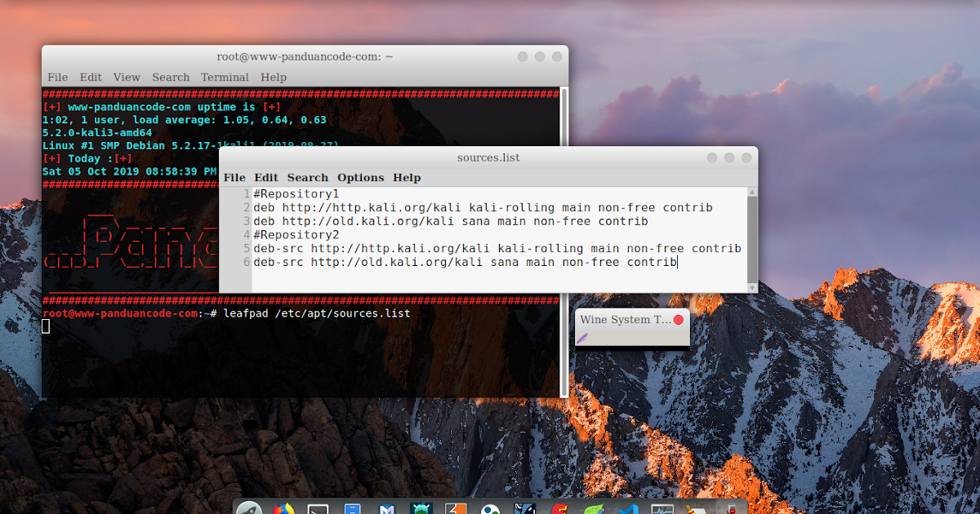The image size is (980, 514).
Task: Open the File menu in the terminal window
Action: coord(57,78)
